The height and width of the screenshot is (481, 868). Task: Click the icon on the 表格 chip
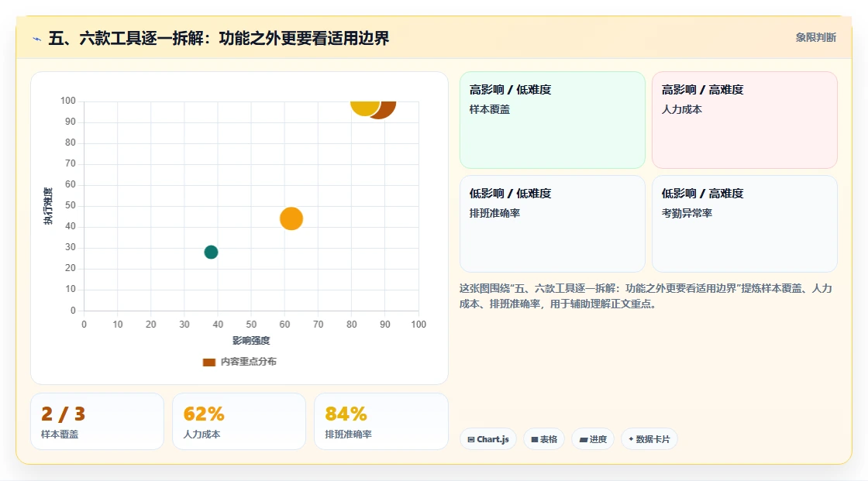pos(535,439)
